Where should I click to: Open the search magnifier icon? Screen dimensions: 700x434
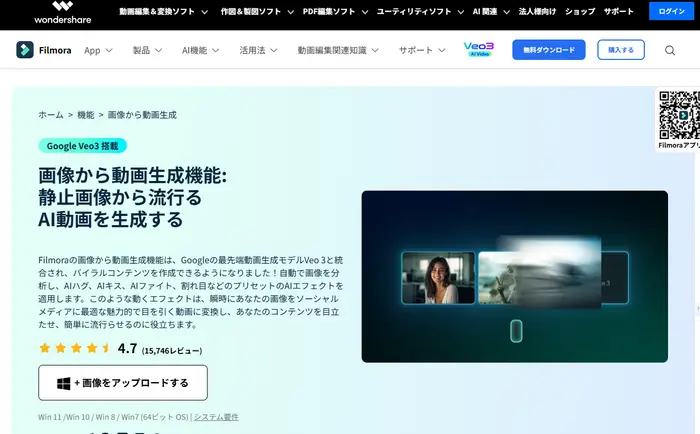670,50
